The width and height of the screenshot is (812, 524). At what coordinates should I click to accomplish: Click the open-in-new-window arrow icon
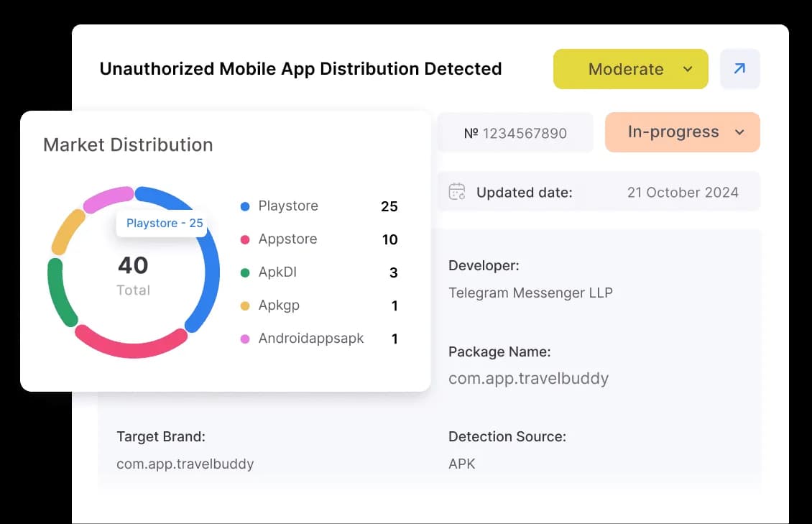coord(739,69)
